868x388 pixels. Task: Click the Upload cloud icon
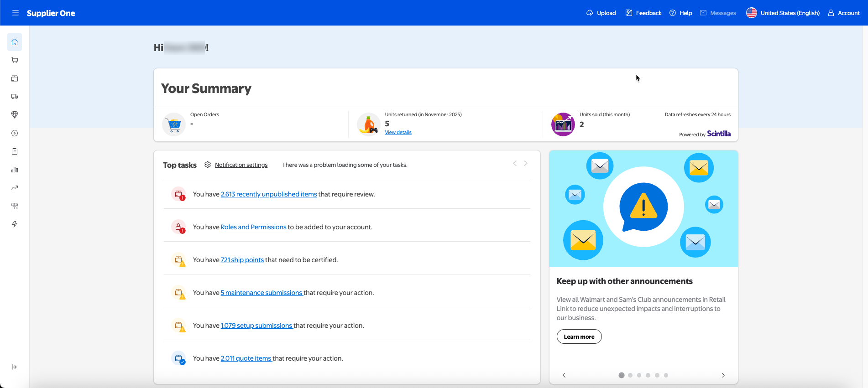click(x=590, y=13)
